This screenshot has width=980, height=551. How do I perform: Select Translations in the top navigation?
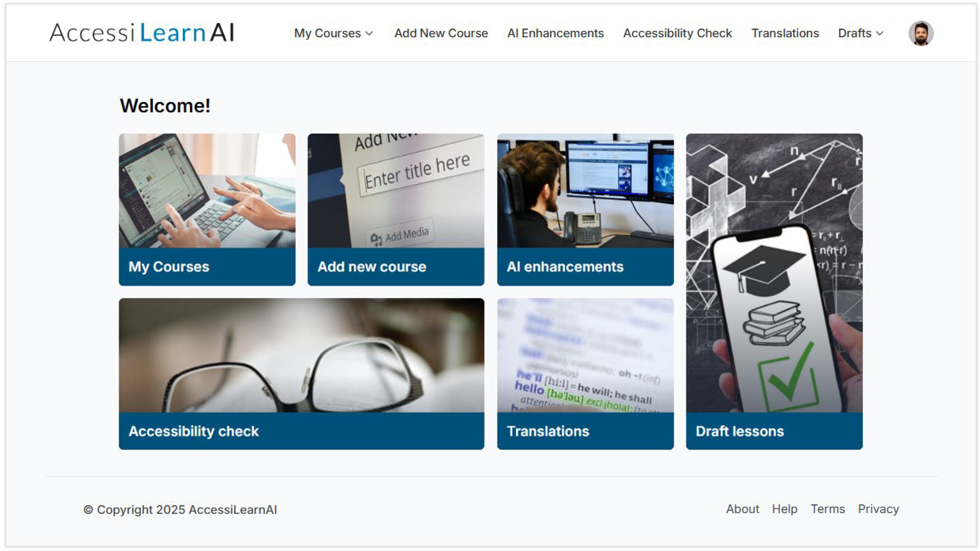pyautogui.click(x=785, y=33)
